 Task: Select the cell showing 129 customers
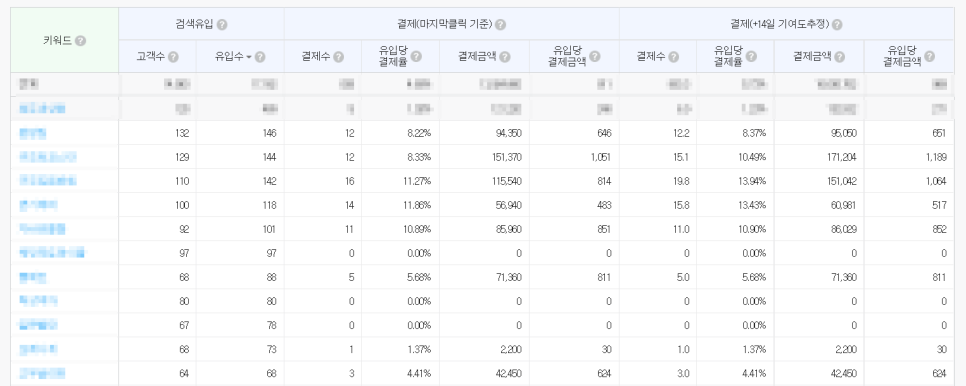(x=157, y=157)
